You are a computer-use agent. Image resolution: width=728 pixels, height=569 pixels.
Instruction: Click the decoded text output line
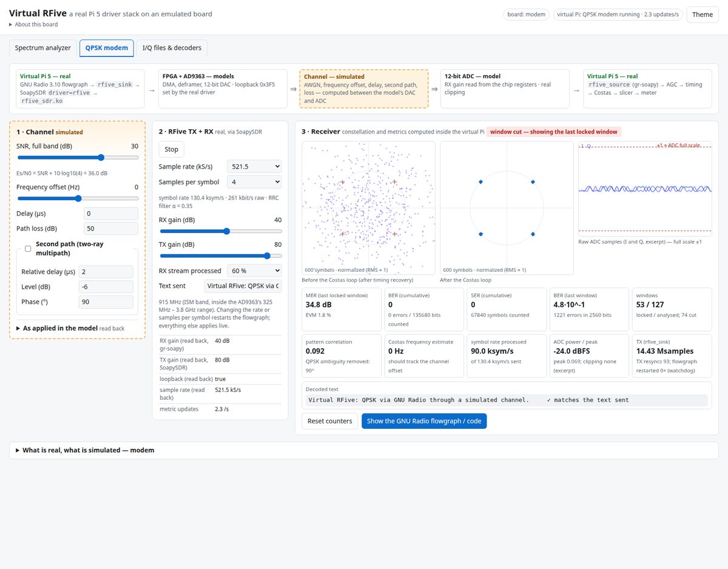[x=506, y=400]
